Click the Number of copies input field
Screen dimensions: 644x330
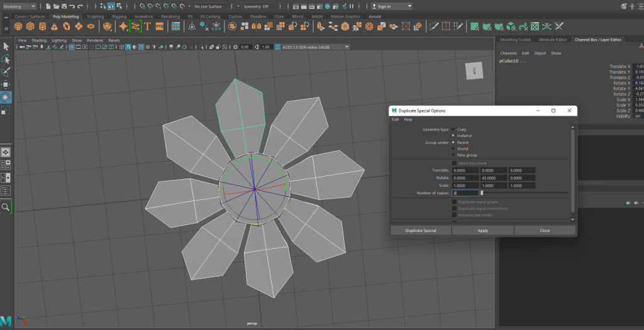[465, 193]
